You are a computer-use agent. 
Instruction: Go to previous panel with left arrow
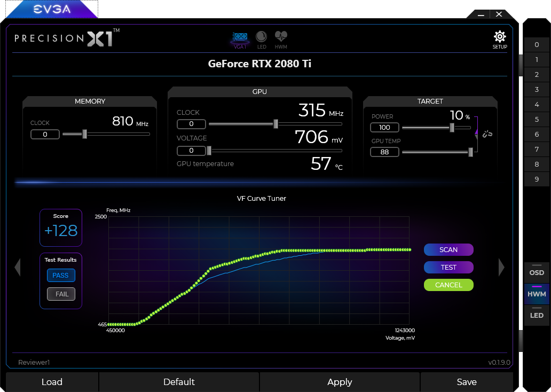(x=17, y=268)
